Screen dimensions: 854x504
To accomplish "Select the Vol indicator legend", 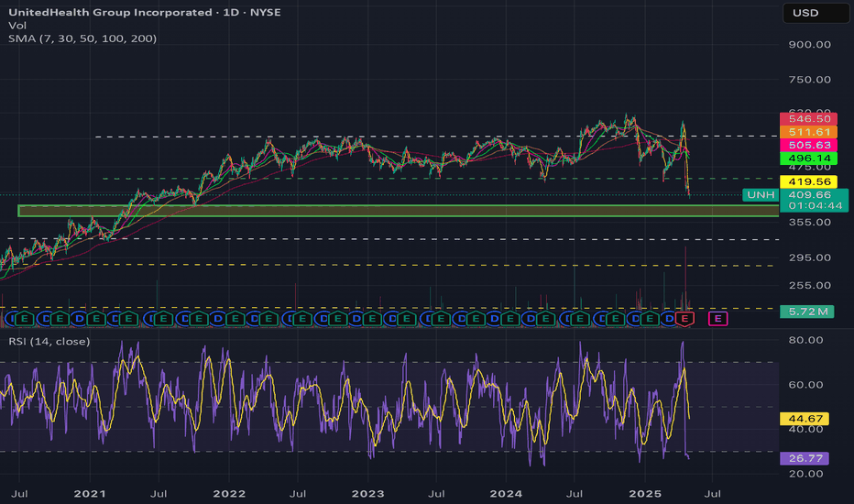I will [x=17, y=25].
